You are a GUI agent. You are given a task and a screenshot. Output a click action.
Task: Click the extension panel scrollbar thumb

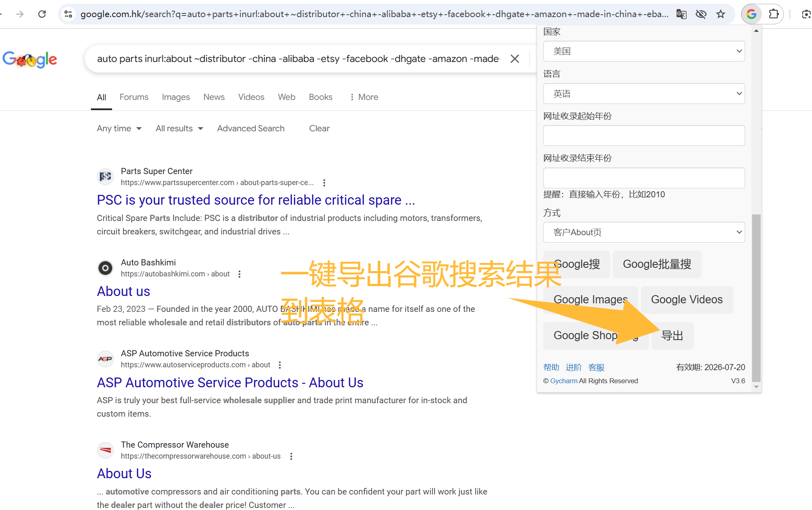click(756, 298)
